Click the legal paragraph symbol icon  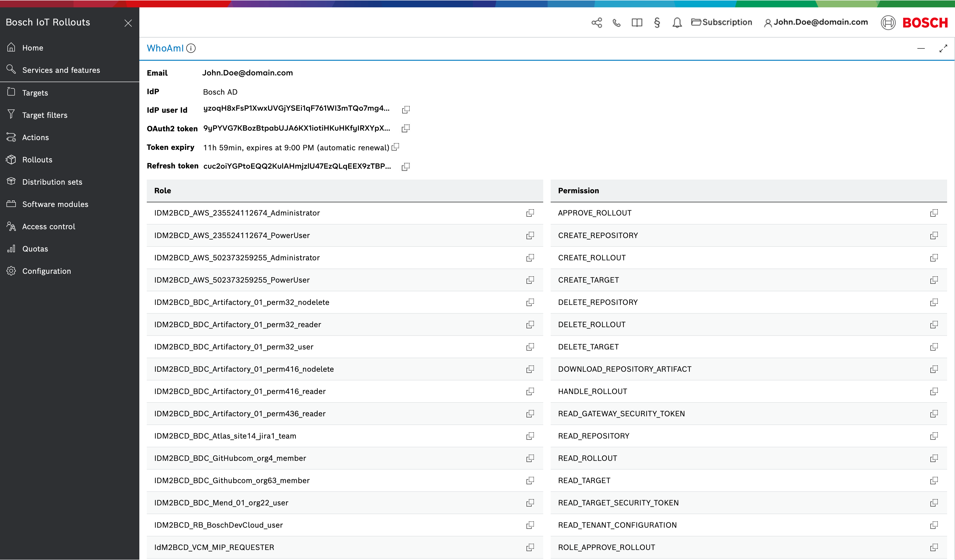(x=657, y=23)
